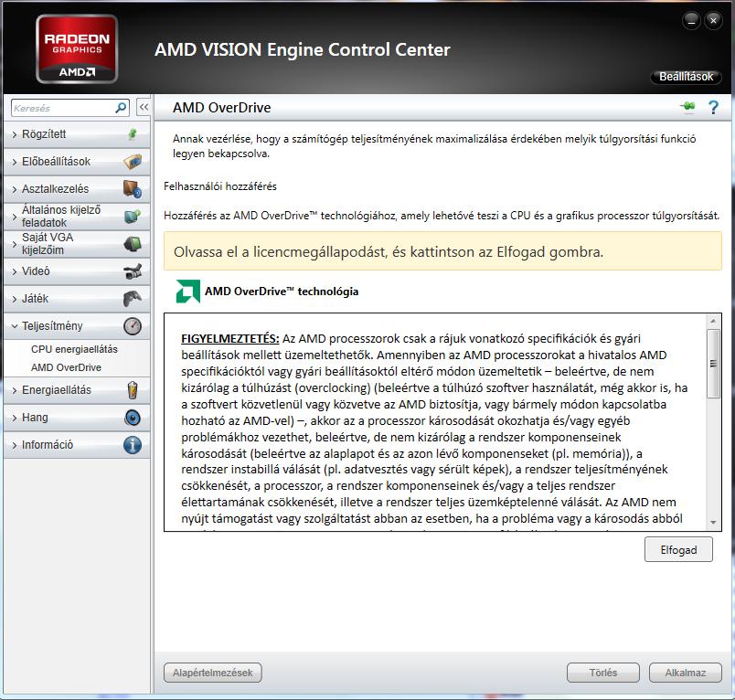The height and width of the screenshot is (700, 735).
Task: Minimize the Control Center window
Action: point(691,21)
